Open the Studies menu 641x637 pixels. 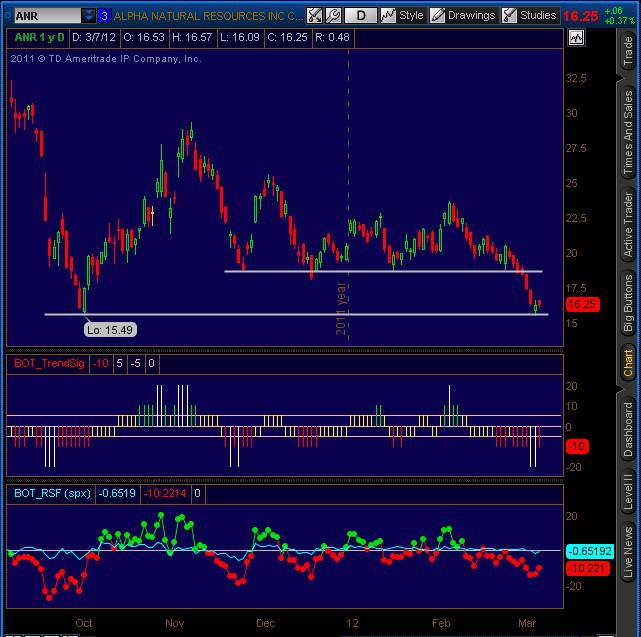pos(530,16)
